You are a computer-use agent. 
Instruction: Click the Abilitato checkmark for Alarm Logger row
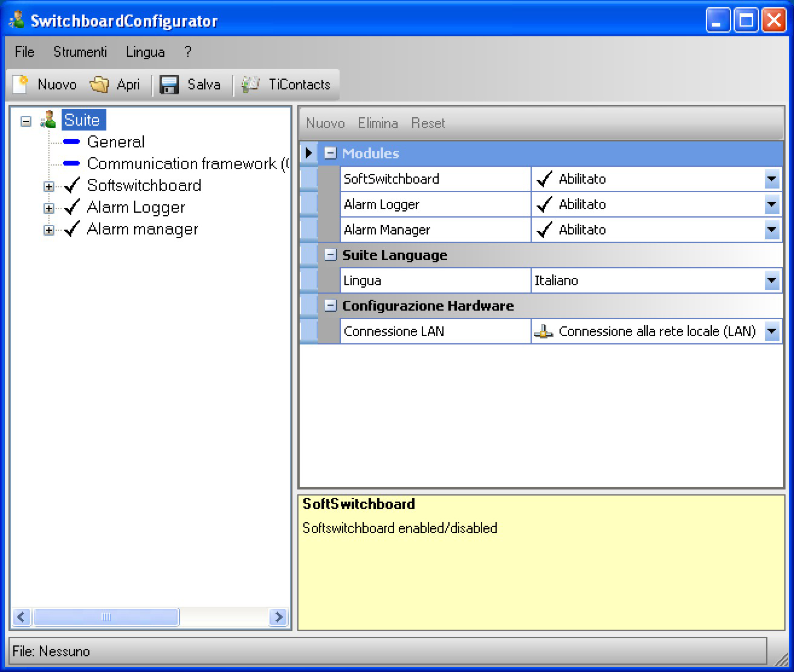click(x=544, y=204)
